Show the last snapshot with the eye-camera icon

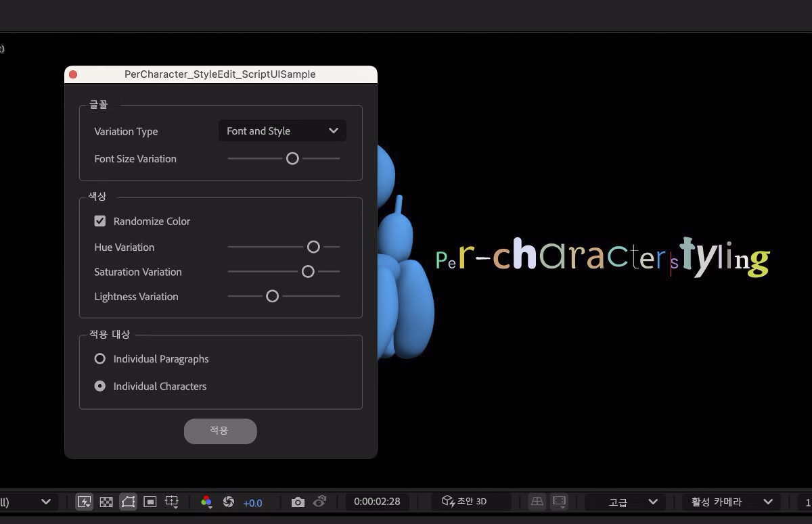click(x=319, y=502)
